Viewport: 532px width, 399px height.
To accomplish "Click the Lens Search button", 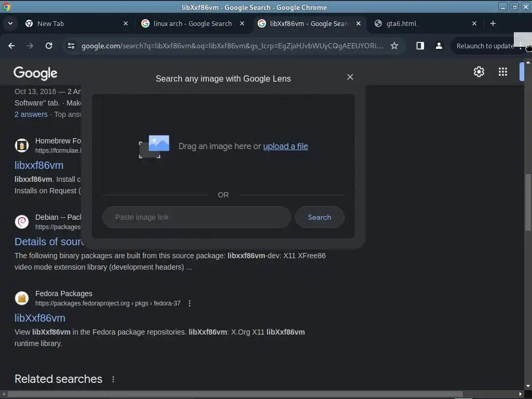I will pos(320,217).
